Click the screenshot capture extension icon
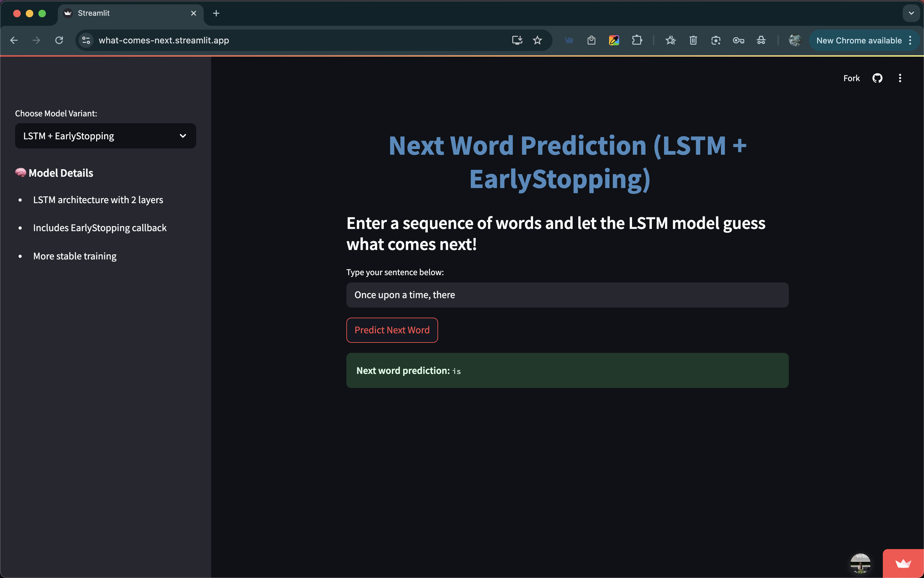This screenshot has width=924, height=578. [716, 40]
